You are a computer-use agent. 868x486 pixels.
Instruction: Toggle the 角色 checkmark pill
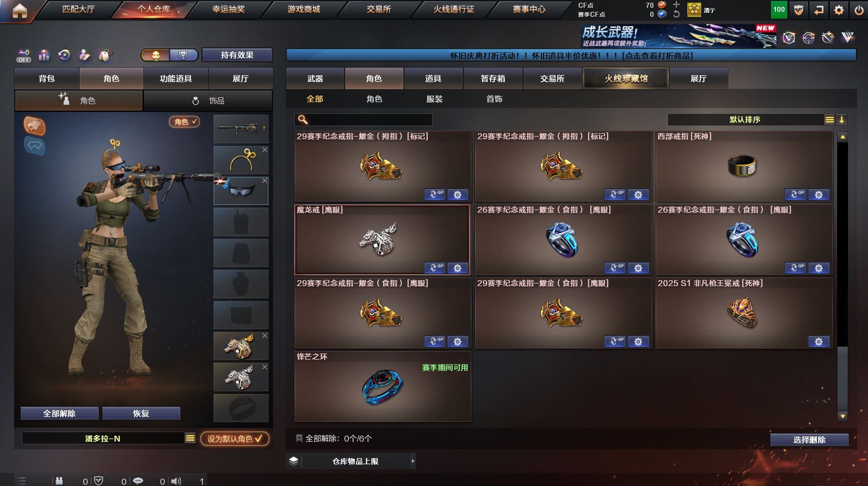(184, 121)
